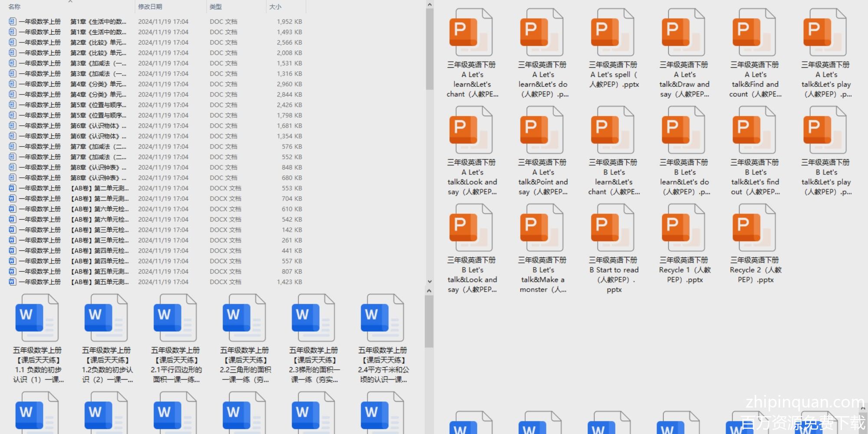Click the file list's scroll up arrow
This screenshot has height=434, width=868.
[429, 5]
